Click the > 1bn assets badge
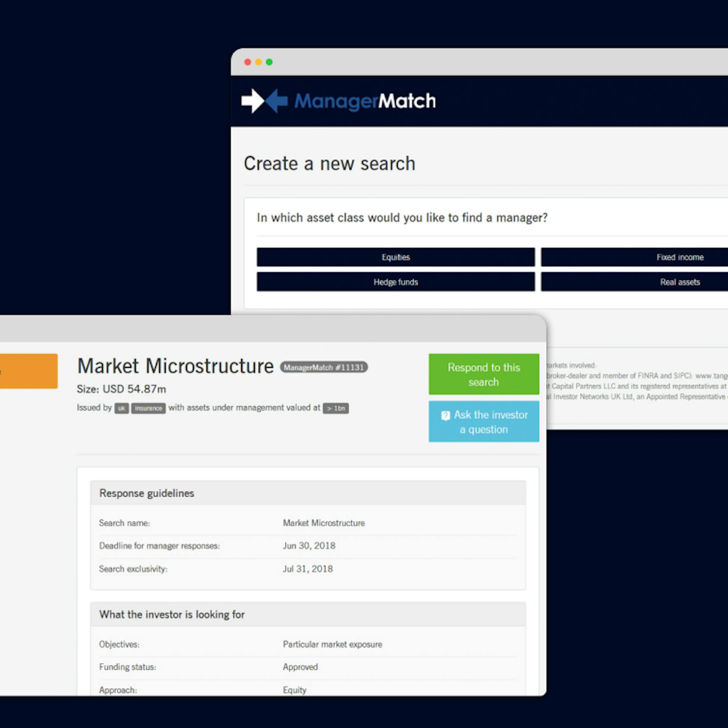The height and width of the screenshot is (728, 728). [336, 408]
